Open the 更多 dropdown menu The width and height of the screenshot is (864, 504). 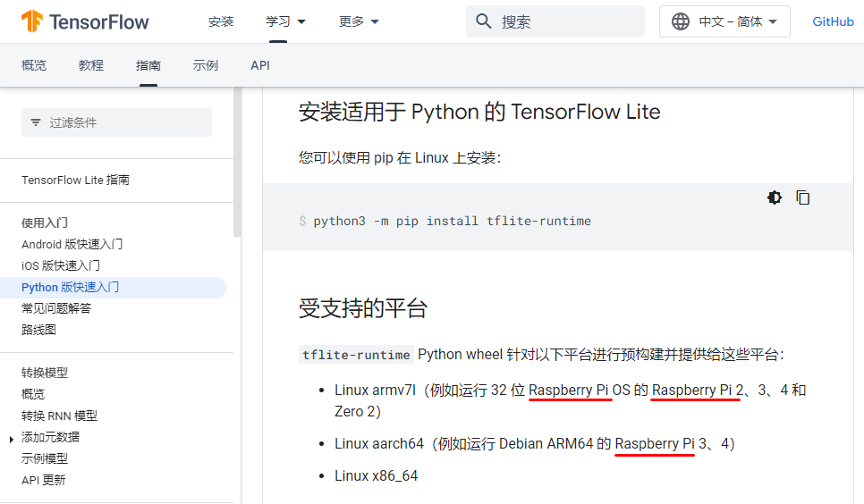pos(359,21)
